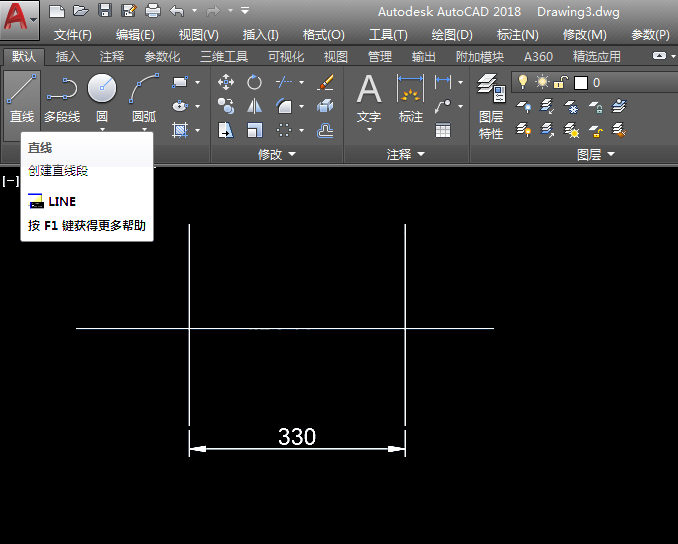
Task: Toggle the layer on/off lightbulb icon
Action: [522, 82]
